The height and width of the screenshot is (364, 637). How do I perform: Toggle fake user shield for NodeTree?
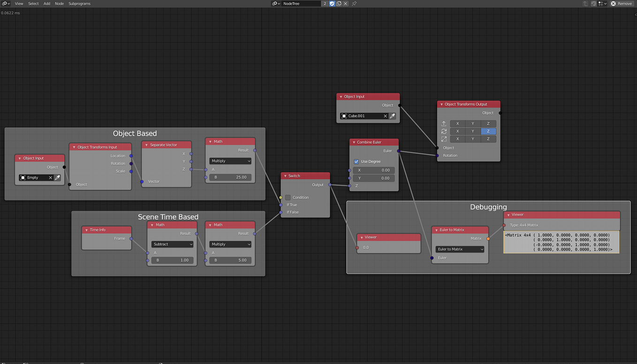[x=332, y=4]
